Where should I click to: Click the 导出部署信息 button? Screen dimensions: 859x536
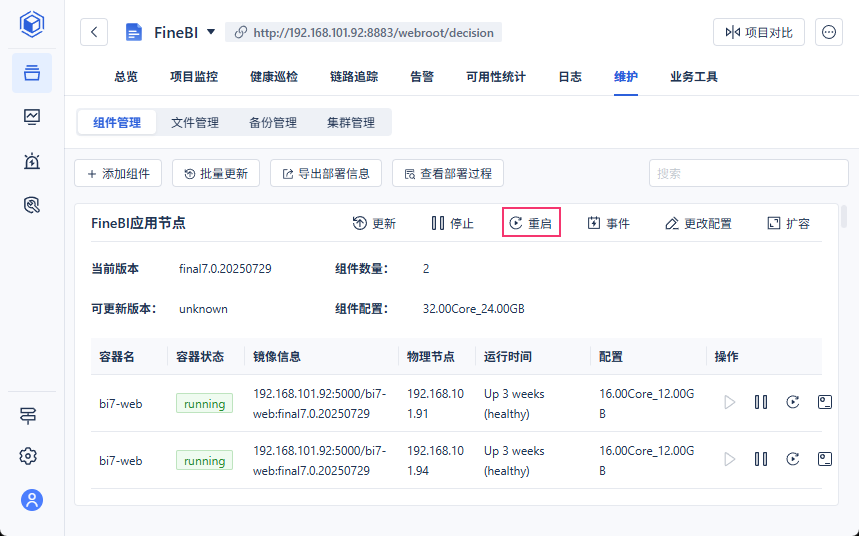pyautogui.click(x=326, y=173)
